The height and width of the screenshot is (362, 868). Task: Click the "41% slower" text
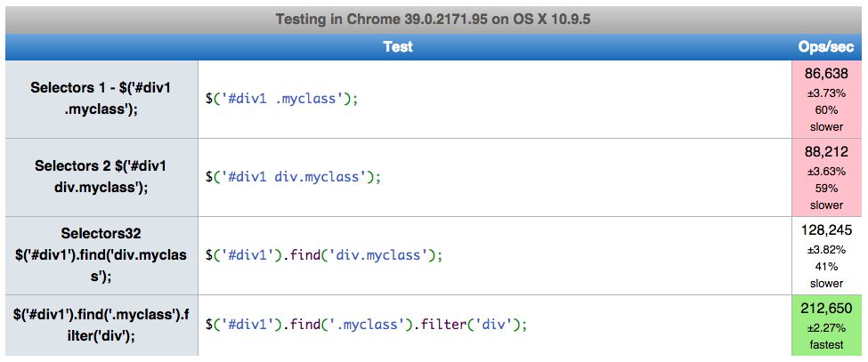826,274
